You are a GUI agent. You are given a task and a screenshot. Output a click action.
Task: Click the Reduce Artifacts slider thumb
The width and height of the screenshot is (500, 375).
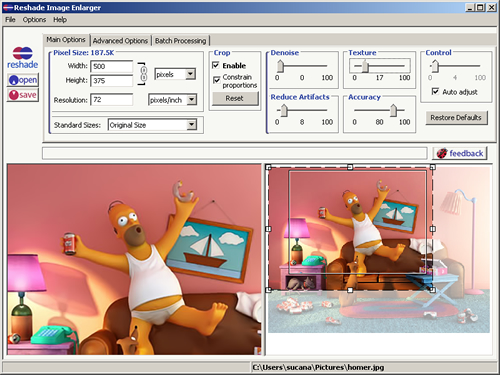coord(284,110)
